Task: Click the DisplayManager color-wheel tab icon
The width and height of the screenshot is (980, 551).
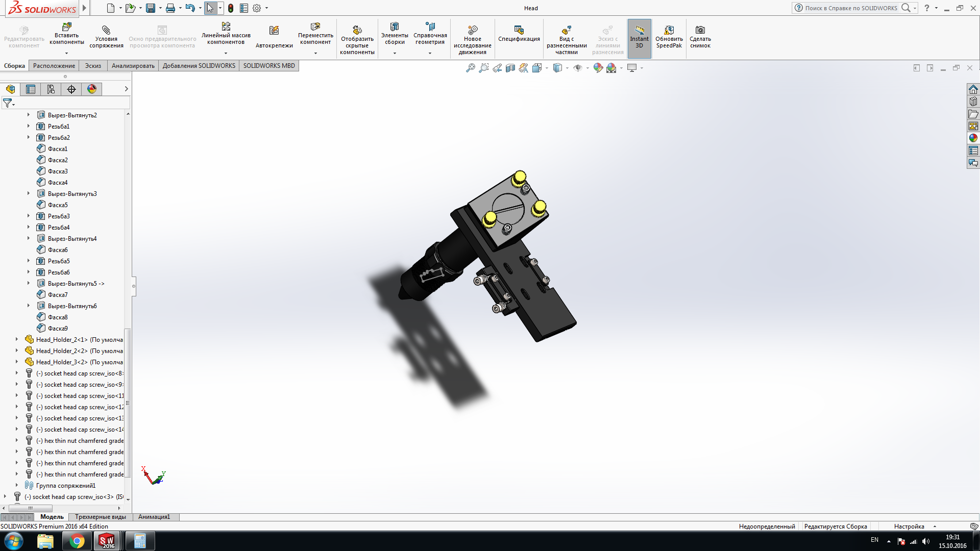Action: pos(92,89)
